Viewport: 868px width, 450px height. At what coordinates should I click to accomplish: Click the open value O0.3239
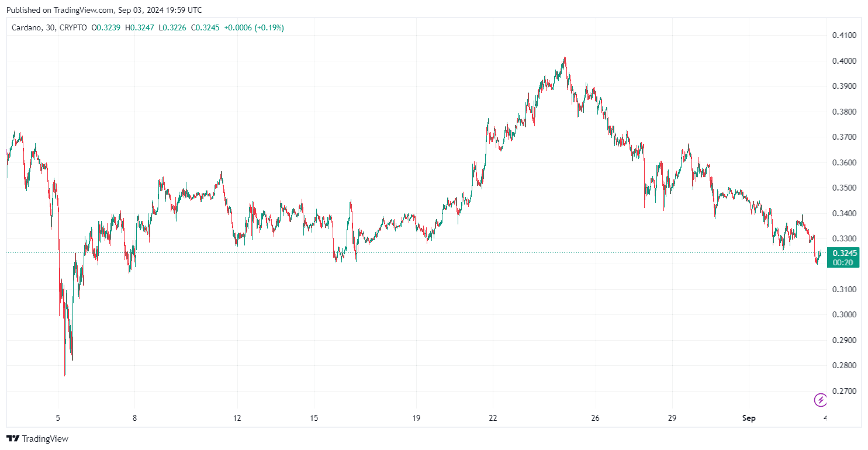[106, 27]
